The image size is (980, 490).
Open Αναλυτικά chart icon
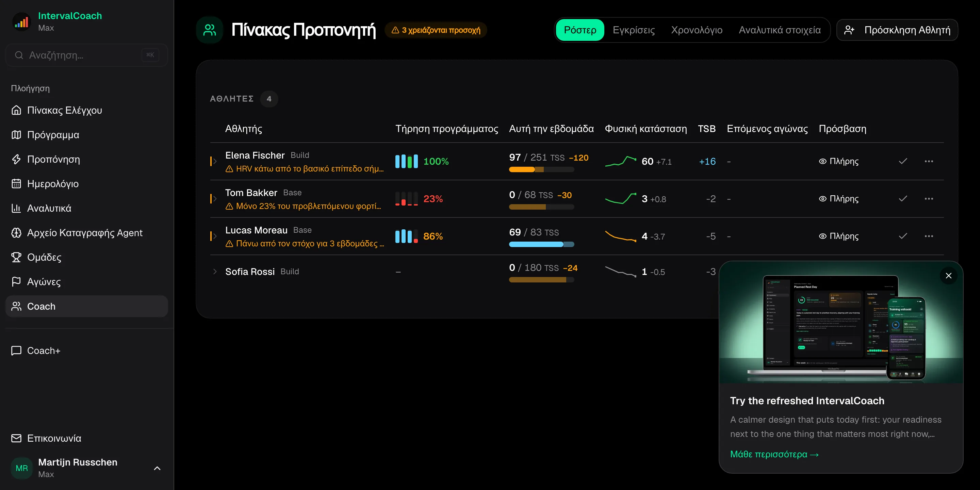coord(16,208)
